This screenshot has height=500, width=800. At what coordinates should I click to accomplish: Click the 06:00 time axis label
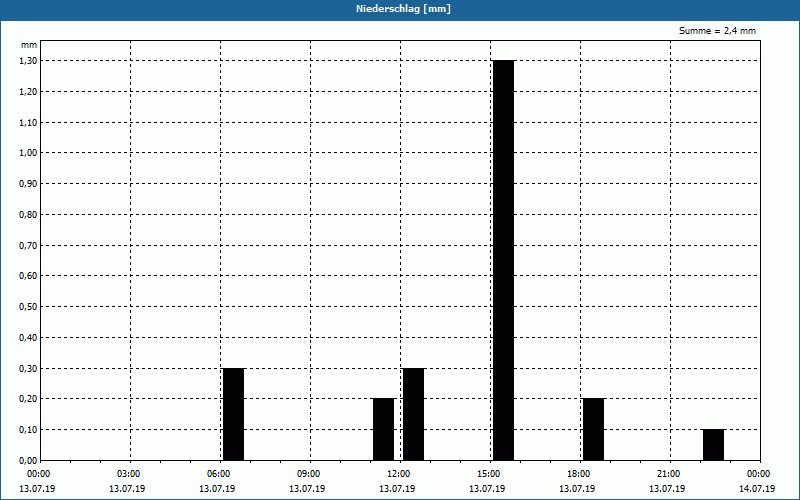click(218, 474)
